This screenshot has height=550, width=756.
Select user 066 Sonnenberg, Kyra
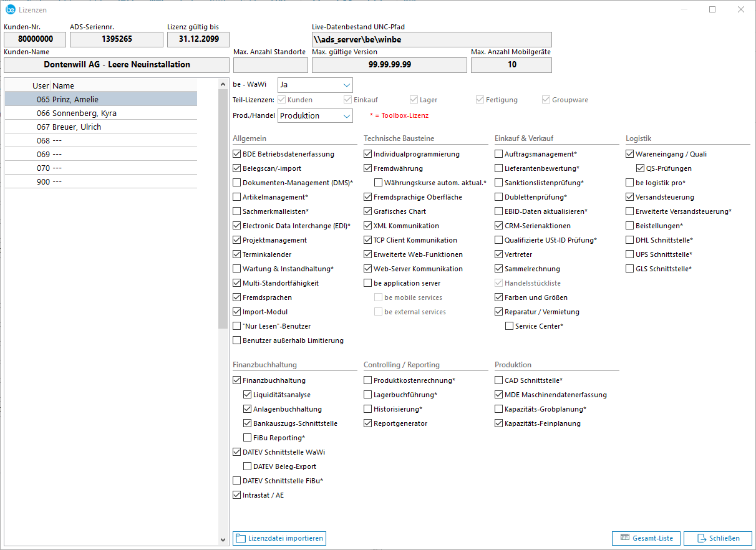pos(101,113)
